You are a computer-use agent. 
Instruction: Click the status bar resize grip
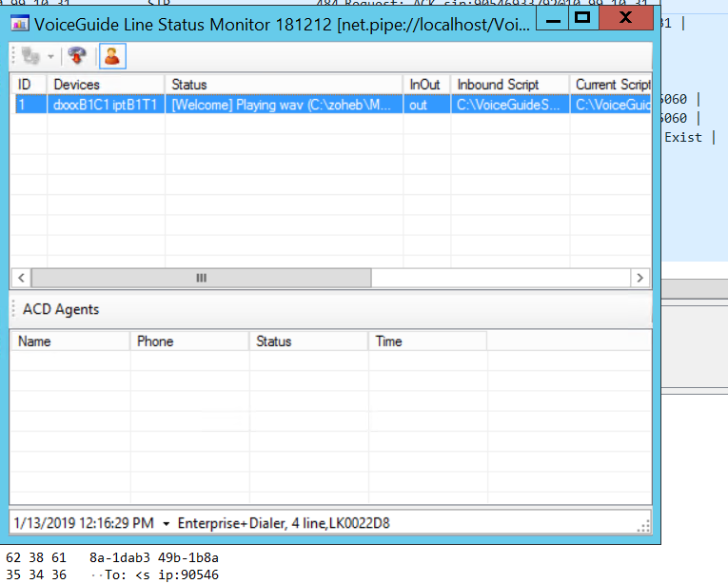tap(643, 526)
